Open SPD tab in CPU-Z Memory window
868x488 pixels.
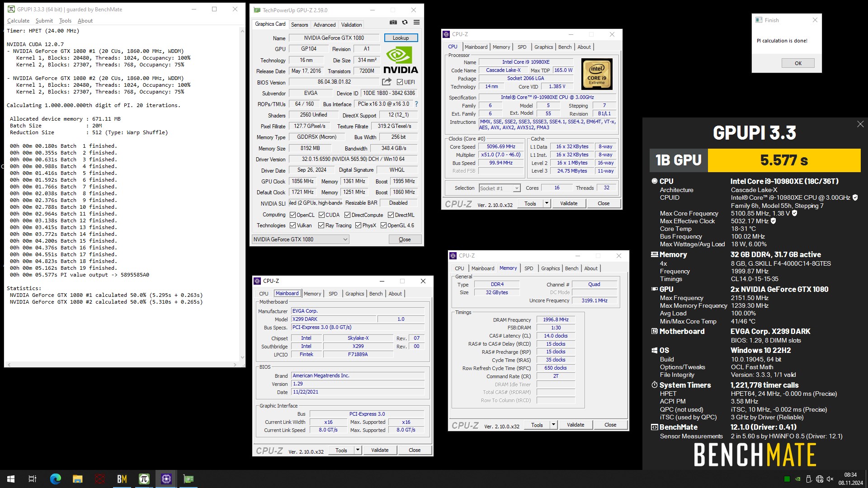(528, 268)
